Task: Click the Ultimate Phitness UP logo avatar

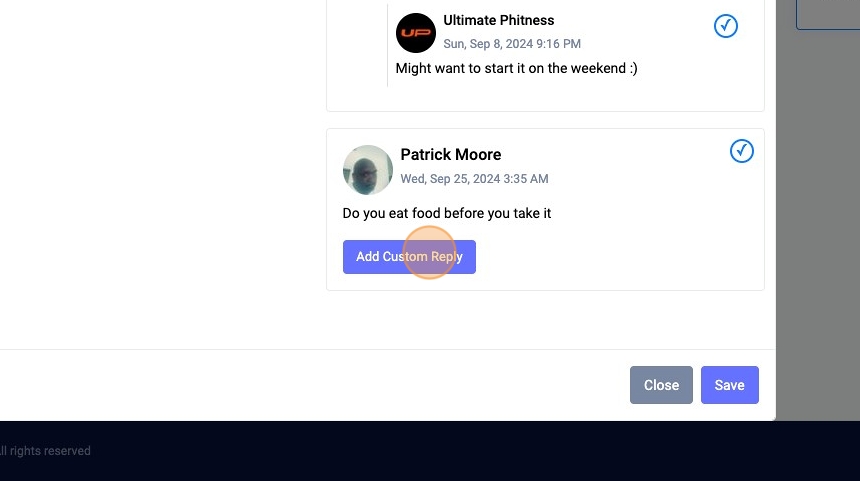Action: 416,33
